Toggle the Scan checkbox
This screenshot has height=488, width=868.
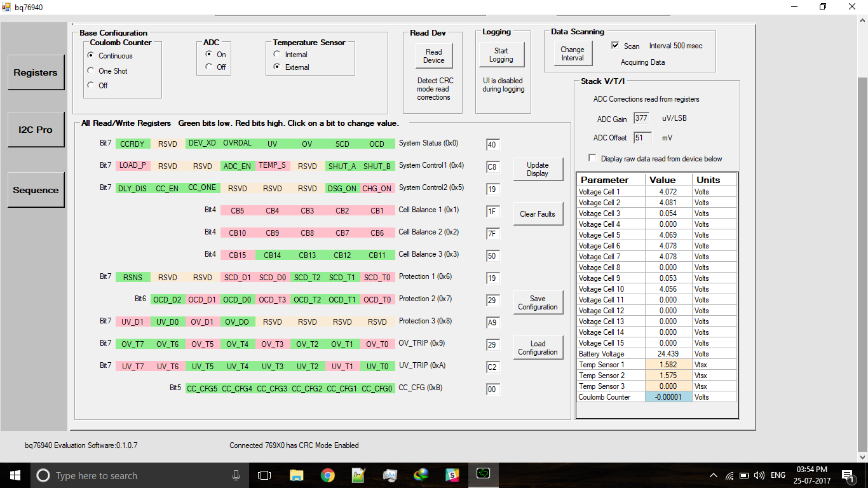[x=615, y=46]
